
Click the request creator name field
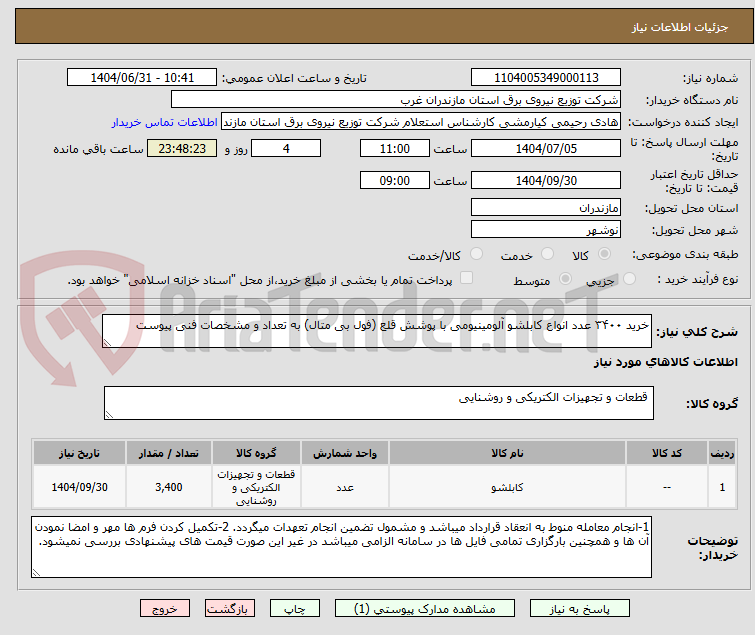tap(421, 122)
